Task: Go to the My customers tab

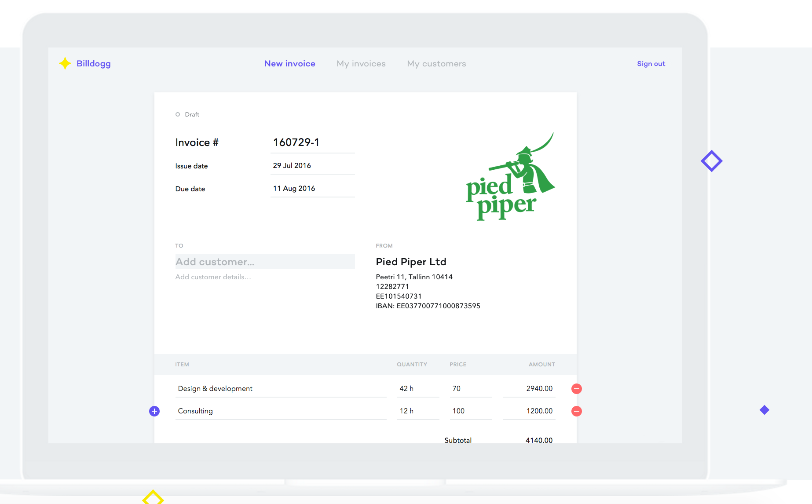Action: coord(436,63)
